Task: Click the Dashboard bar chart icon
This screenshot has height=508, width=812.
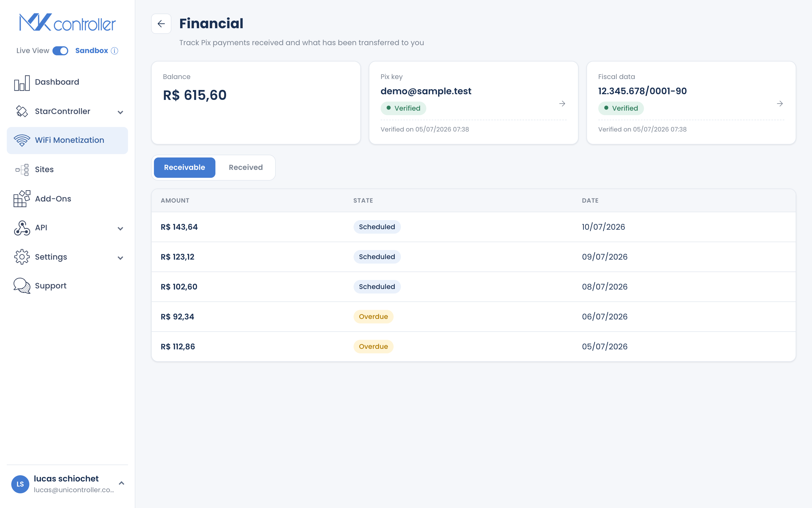Action: pos(22,82)
